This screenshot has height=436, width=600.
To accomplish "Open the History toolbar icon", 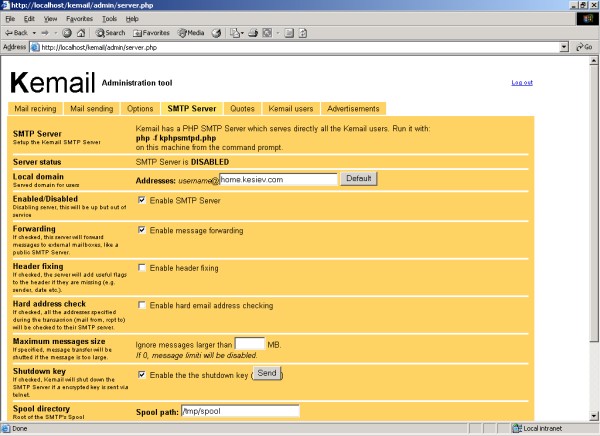I will pyautogui.click(x=216, y=33).
